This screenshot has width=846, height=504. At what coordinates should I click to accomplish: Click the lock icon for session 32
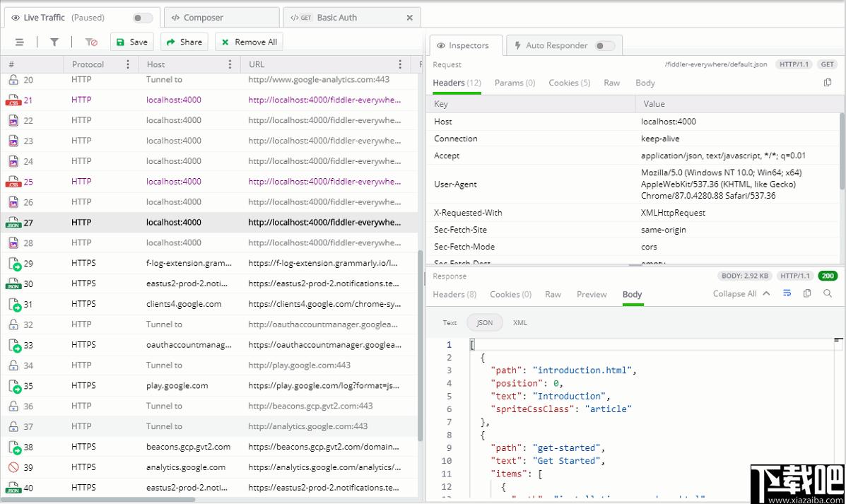pos(13,325)
